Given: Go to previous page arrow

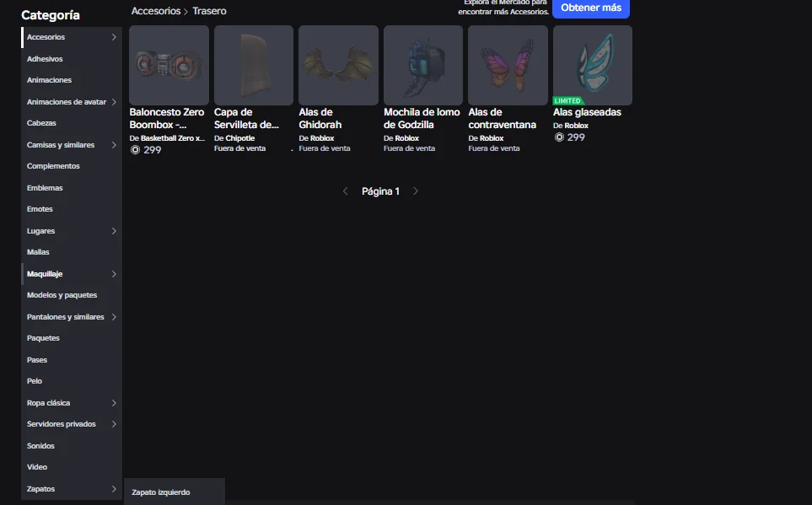Looking at the screenshot, I should click(x=345, y=191).
